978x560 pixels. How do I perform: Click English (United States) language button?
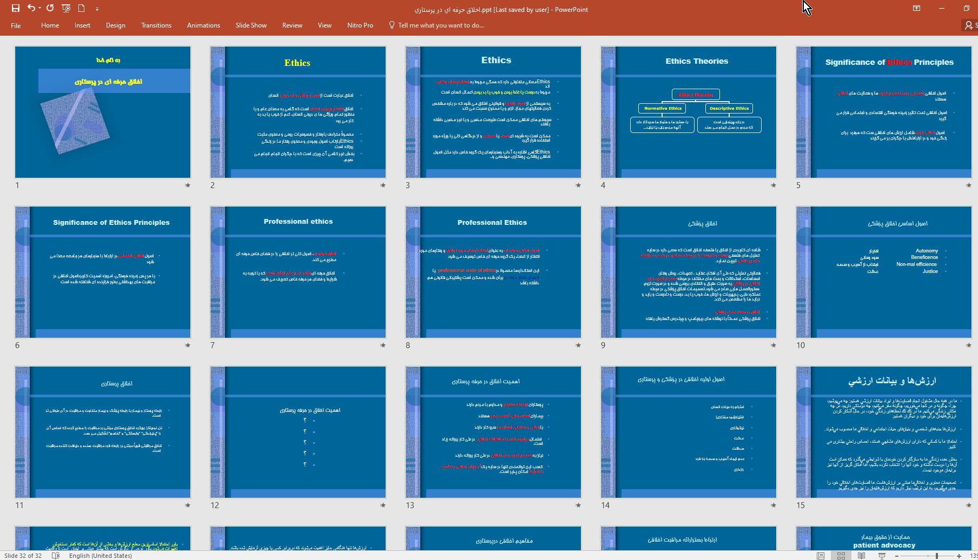click(x=100, y=556)
